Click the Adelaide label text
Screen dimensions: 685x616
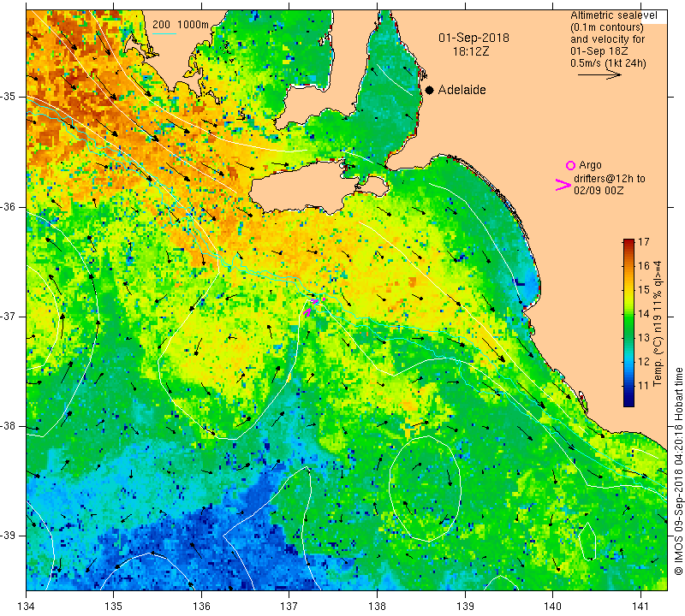462,90
